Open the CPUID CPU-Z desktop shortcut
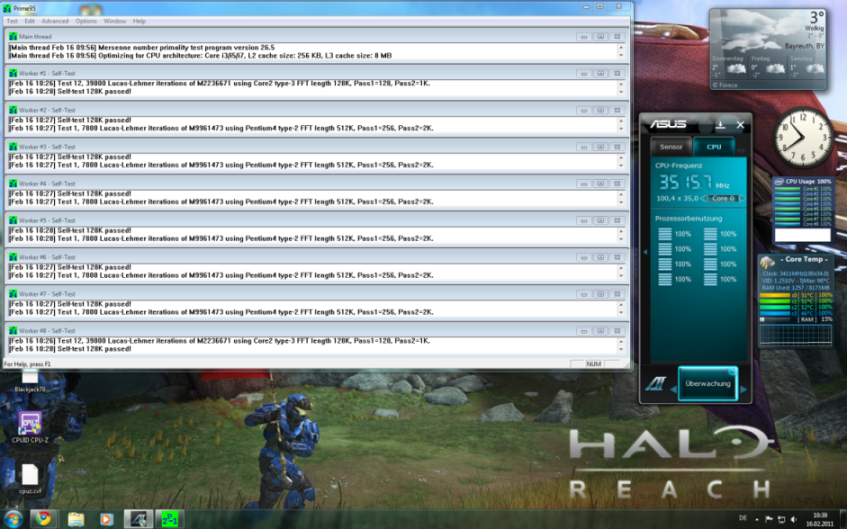The height and width of the screenshot is (529, 847). click(x=30, y=427)
